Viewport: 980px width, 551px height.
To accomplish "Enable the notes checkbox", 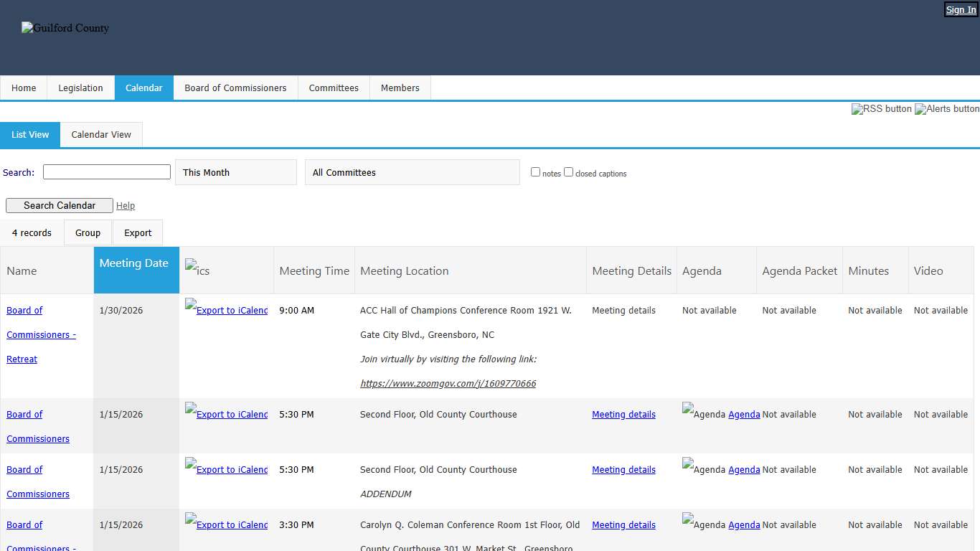I will point(535,172).
